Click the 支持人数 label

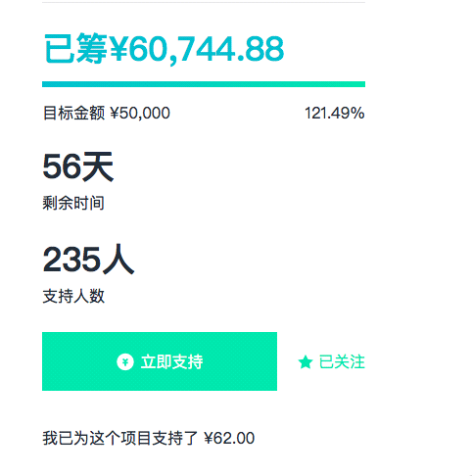point(73,296)
